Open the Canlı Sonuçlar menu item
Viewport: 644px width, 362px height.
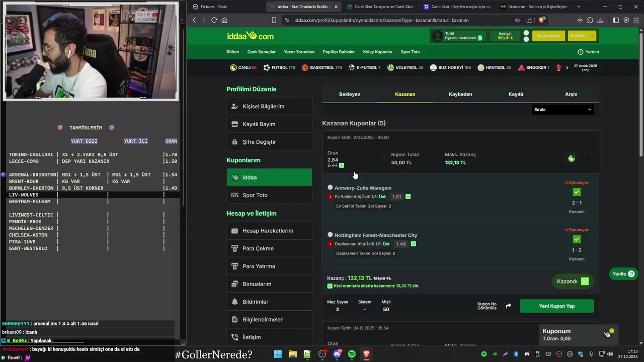262,52
